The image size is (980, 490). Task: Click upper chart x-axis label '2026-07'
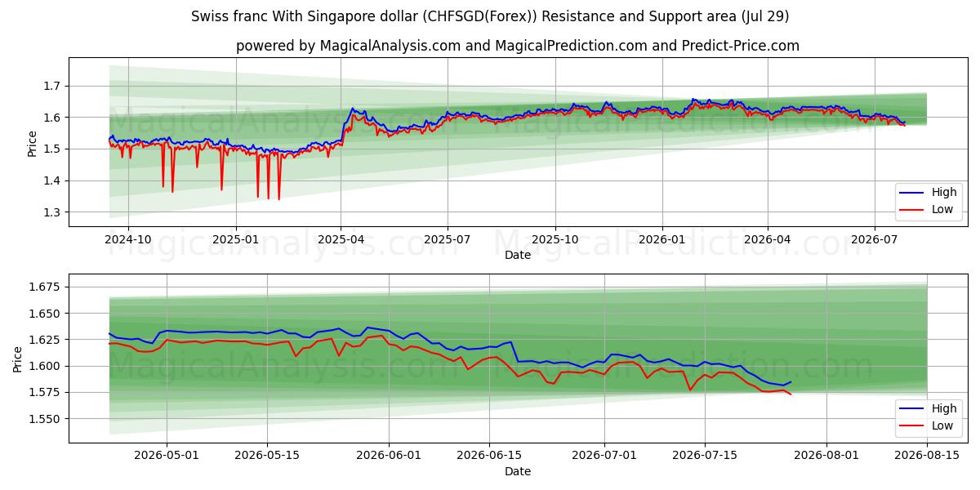click(875, 240)
